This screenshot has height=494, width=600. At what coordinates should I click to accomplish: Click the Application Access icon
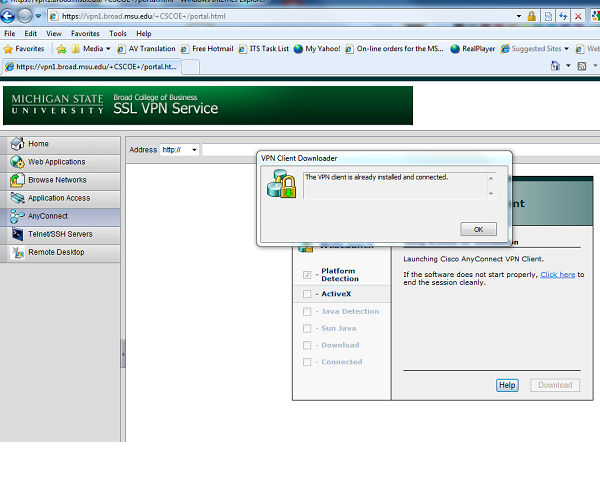(17, 198)
